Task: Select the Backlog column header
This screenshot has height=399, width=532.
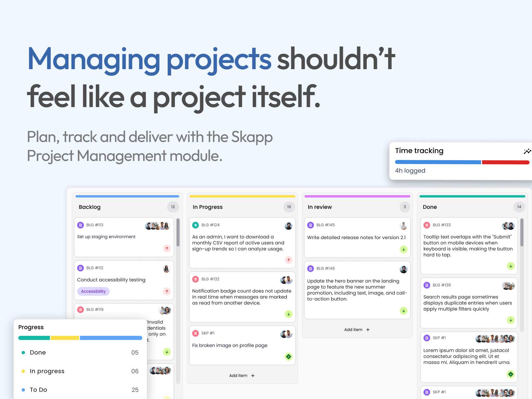Action: tap(90, 207)
